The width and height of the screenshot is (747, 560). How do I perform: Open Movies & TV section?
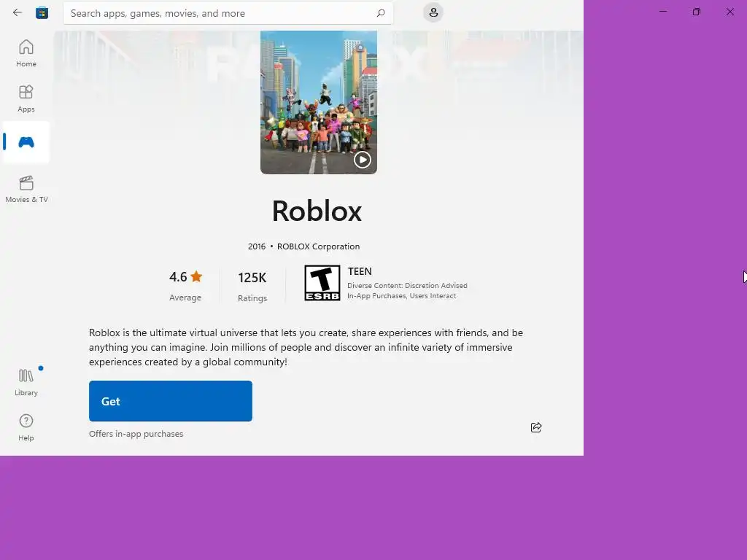tap(26, 189)
